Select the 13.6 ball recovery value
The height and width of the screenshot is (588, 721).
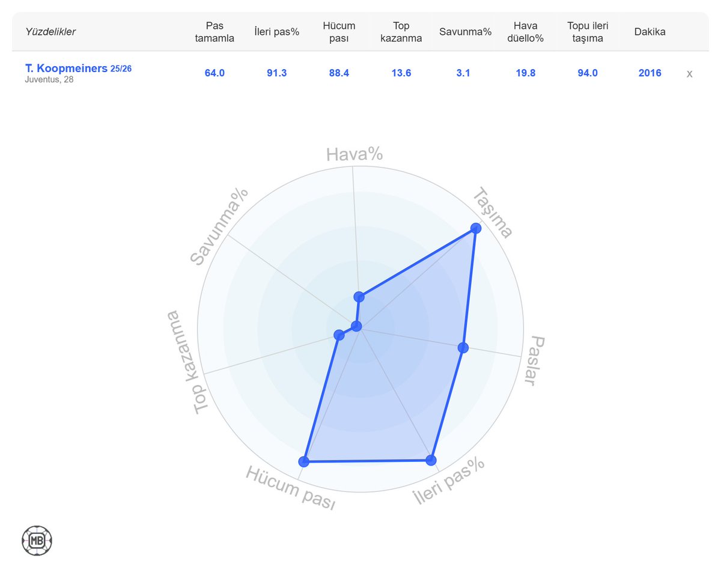click(x=401, y=73)
